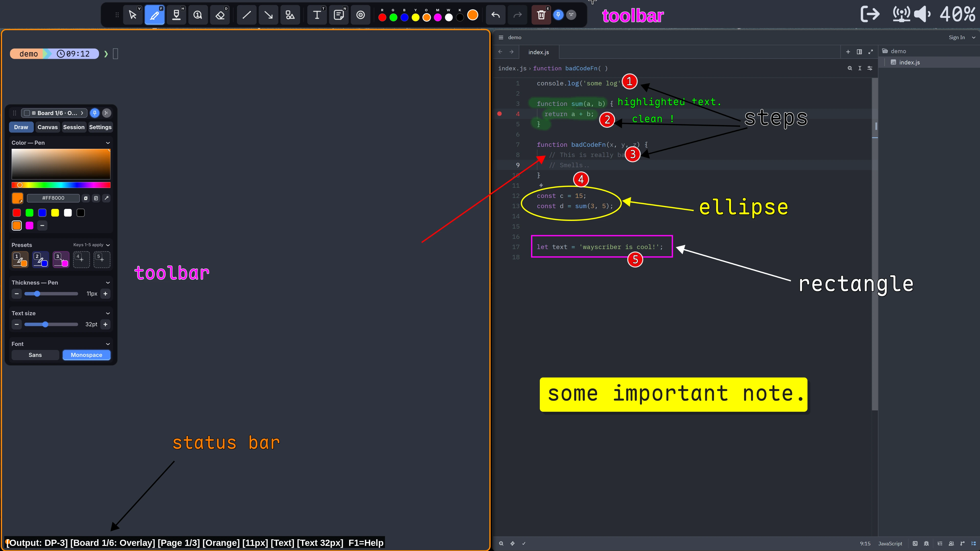Paste a hex color value
The width and height of the screenshot is (980, 551).
pyautogui.click(x=96, y=198)
